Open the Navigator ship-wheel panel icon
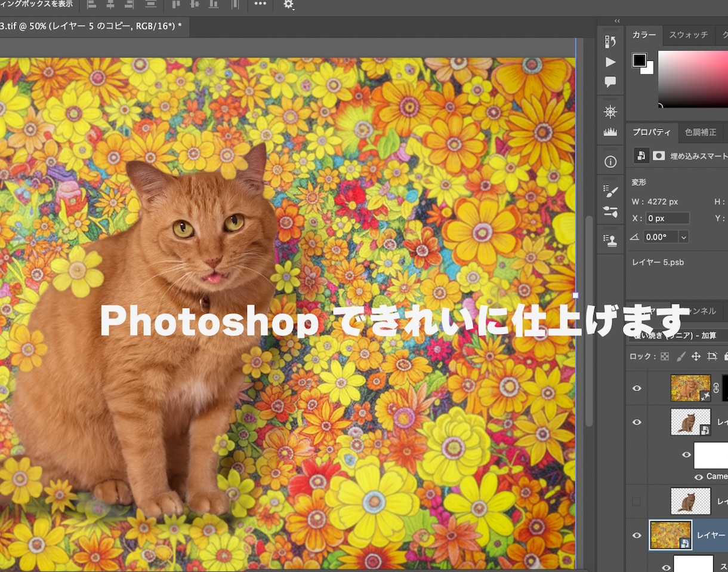This screenshot has width=728, height=572. point(610,112)
